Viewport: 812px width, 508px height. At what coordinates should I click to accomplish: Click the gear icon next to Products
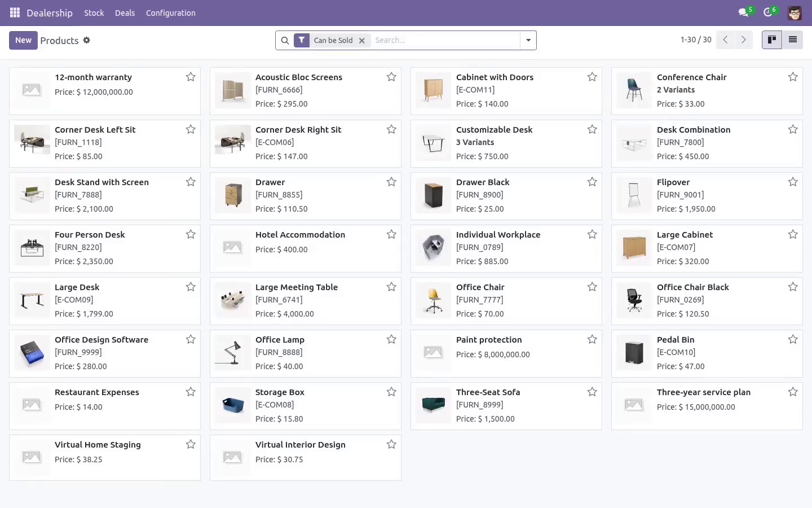(x=86, y=40)
